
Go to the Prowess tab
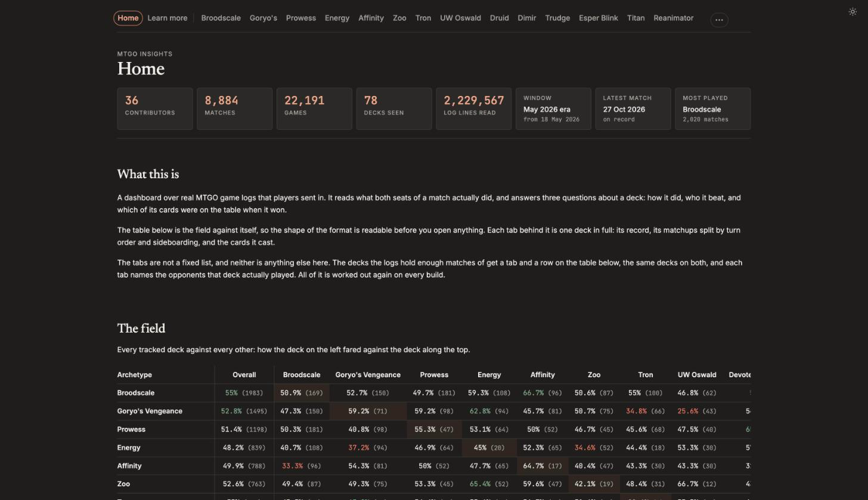point(301,18)
